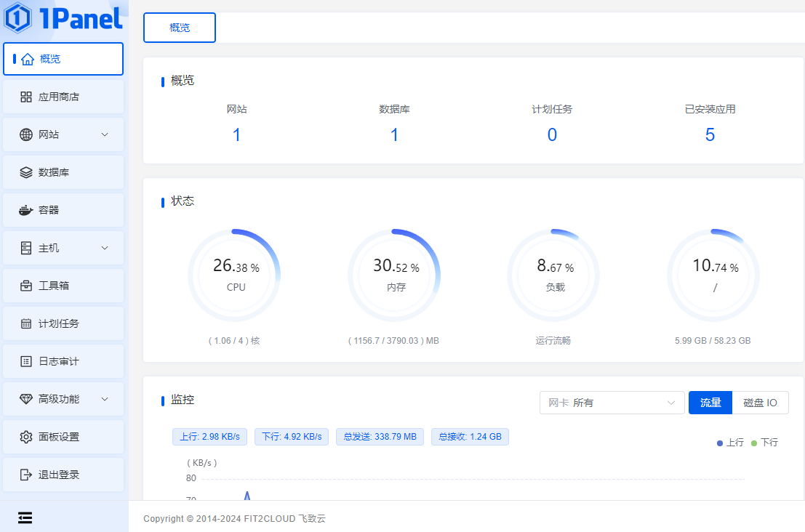Switch monitor view to 磁盘 IO
Image resolution: width=805 pixels, height=532 pixels.
(760, 403)
